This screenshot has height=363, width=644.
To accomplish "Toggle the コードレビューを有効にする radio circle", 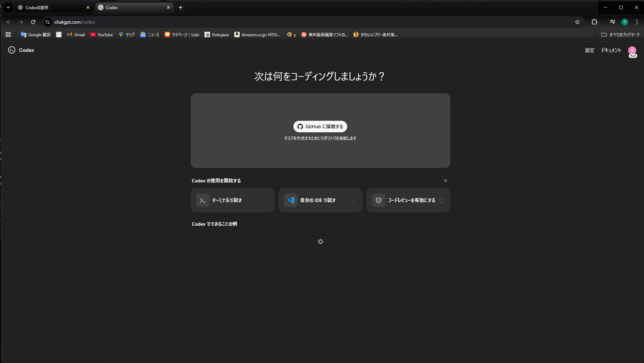I will click(442, 200).
